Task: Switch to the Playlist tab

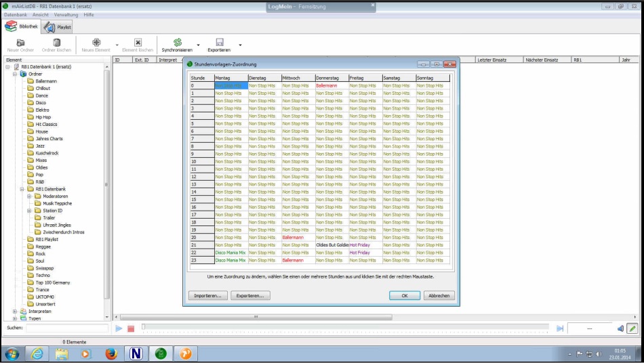Action: pyautogui.click(x=58, y=26)
